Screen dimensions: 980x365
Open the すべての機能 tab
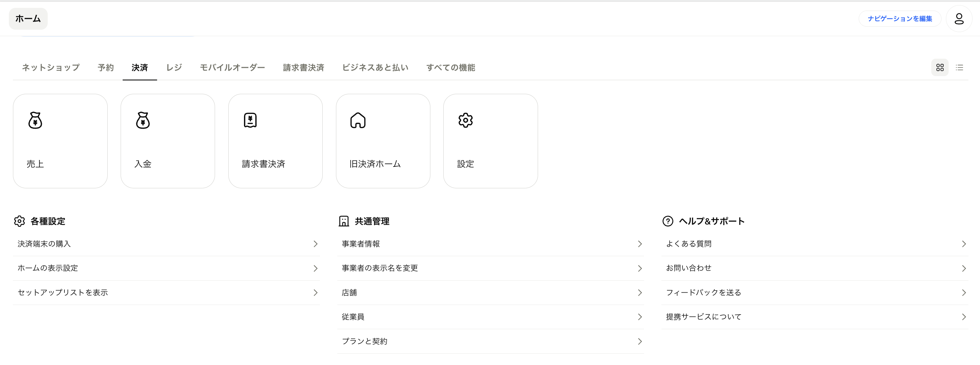(451, 68)
